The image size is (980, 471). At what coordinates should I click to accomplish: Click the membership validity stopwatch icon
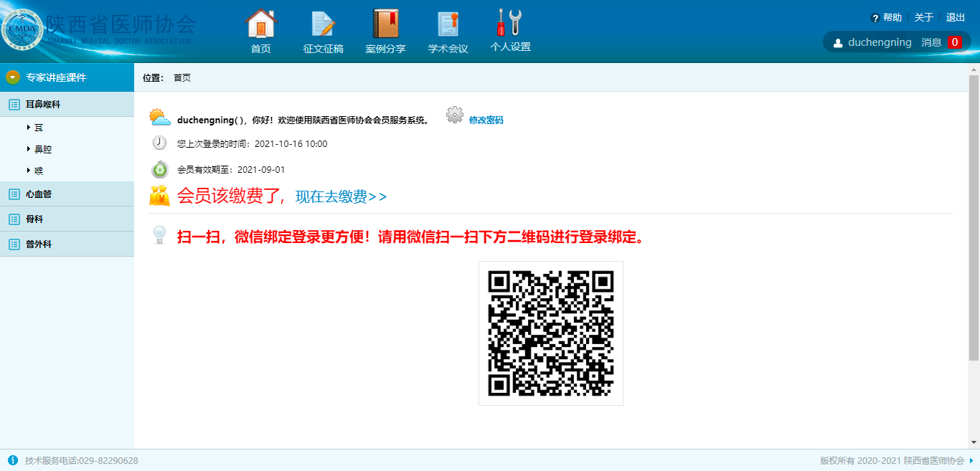[159, 169]
